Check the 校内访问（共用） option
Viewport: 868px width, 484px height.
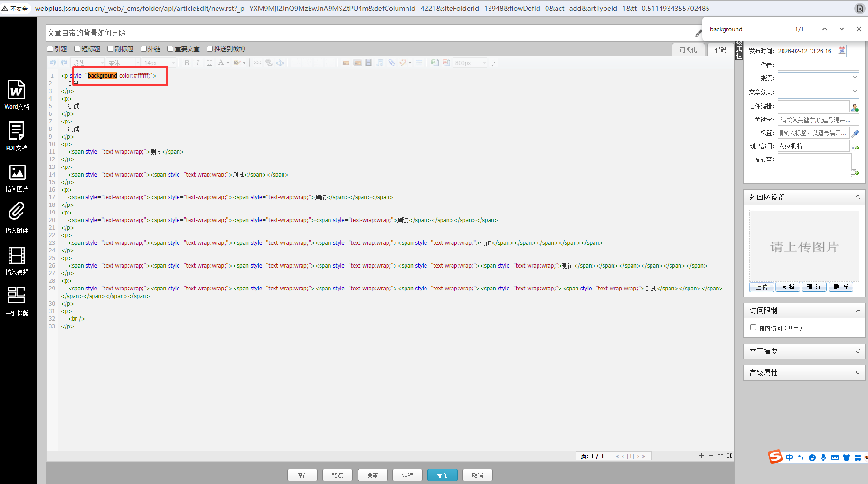pos(753,327)
